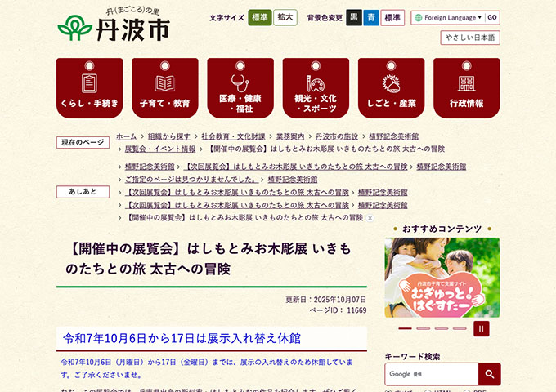Open 組織から探す breadcrumb link
This screenshot has height=392, width=556.
point(168,136)
